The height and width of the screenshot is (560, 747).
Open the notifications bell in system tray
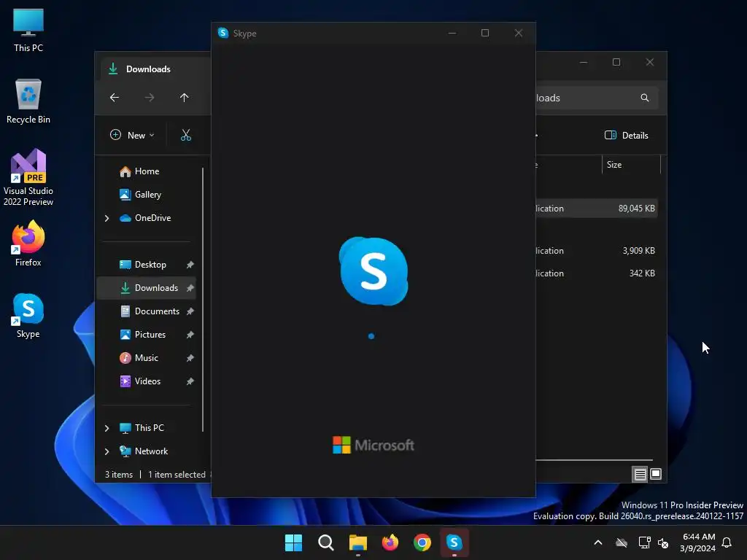tap(727, 542)
